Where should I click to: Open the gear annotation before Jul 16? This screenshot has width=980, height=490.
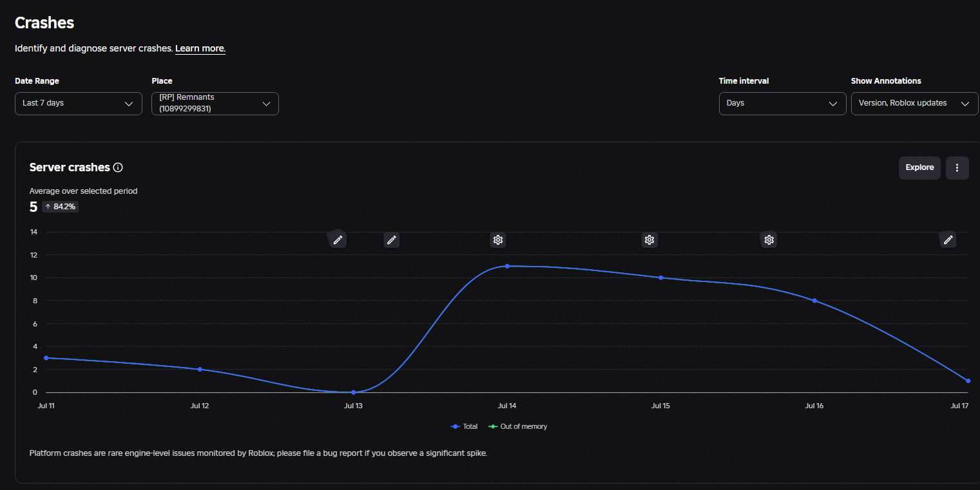click(x=769, y=240)
